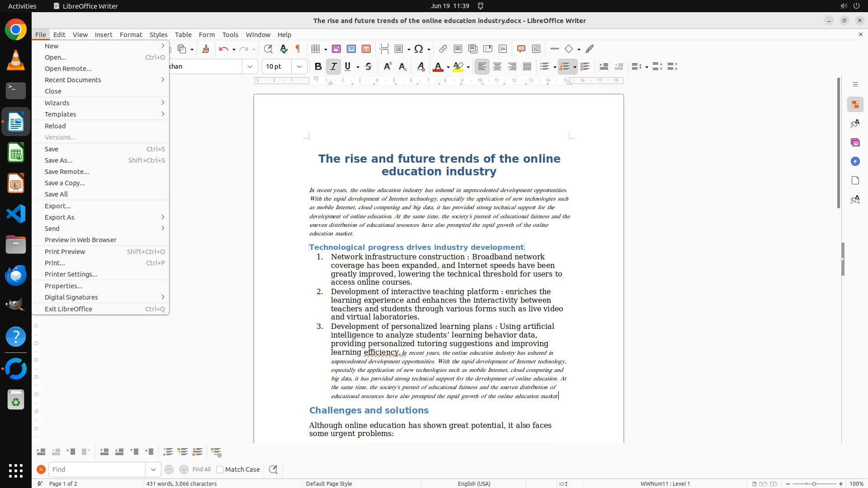
Task: Toggle the Italic formatting button
Action: click(x=333, y=67)
